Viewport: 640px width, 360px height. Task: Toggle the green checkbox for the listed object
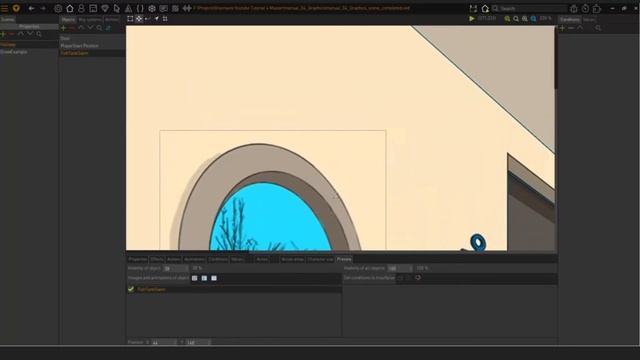(x=131, y=289)
